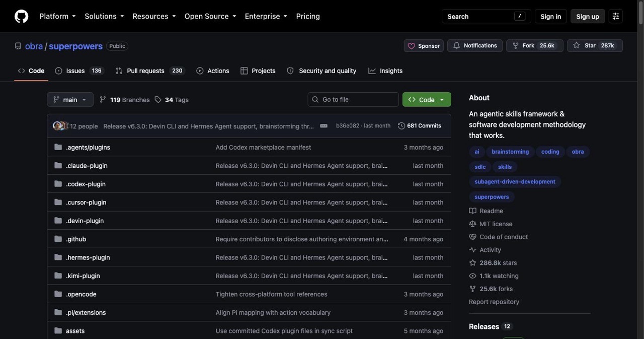Click the folder icon for .devin-plugin
644x339 pixels.
tap(58, 221)
